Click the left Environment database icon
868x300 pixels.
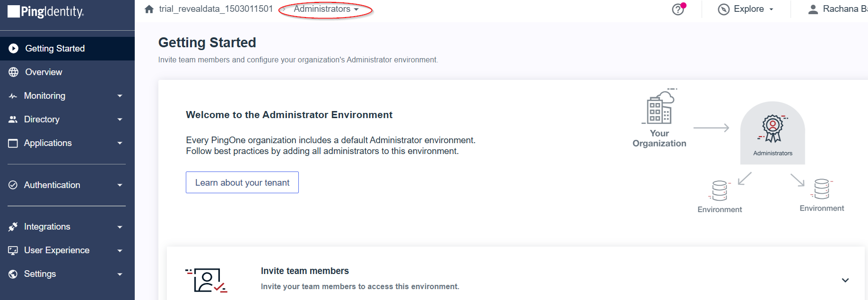pos(719,190)
